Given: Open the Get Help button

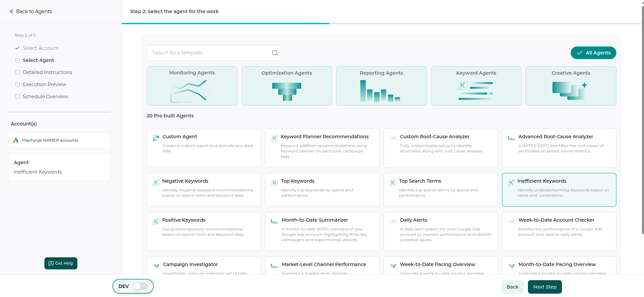Looking at the screenshot, I should click(x=61, y=263).
